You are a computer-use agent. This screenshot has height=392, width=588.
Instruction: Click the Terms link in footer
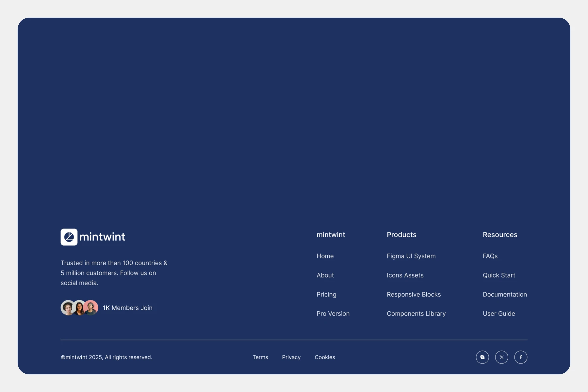(260, 357)
